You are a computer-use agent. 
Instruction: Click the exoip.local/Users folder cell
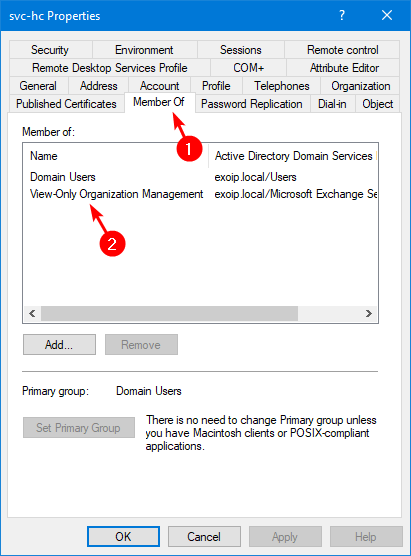coord(255,177)
